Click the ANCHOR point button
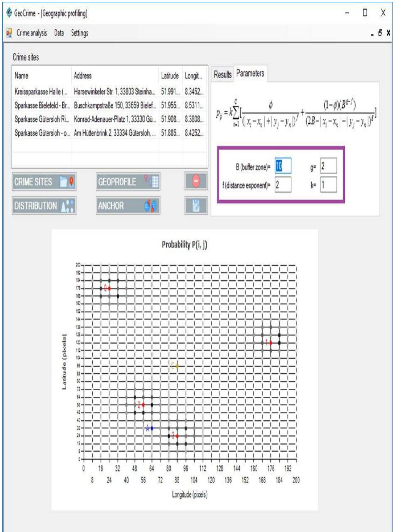The width and height of the screenshot is (393, 532). point(128,206)
